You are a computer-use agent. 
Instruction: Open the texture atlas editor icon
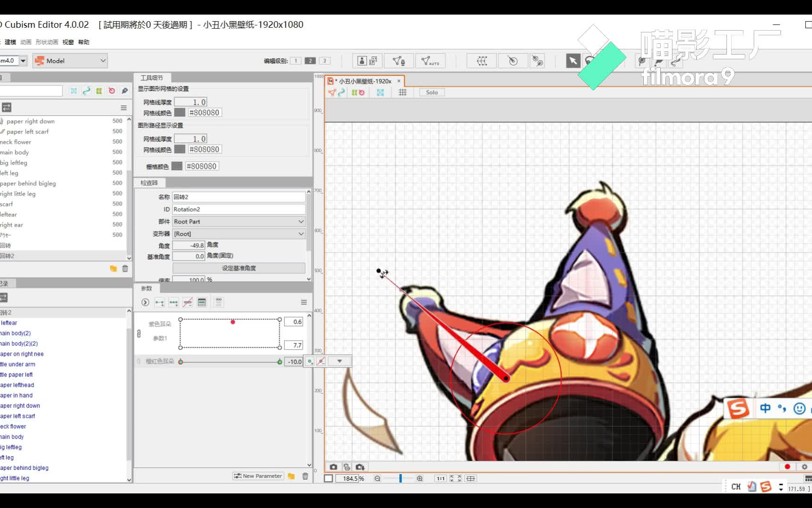click(373, 61)
